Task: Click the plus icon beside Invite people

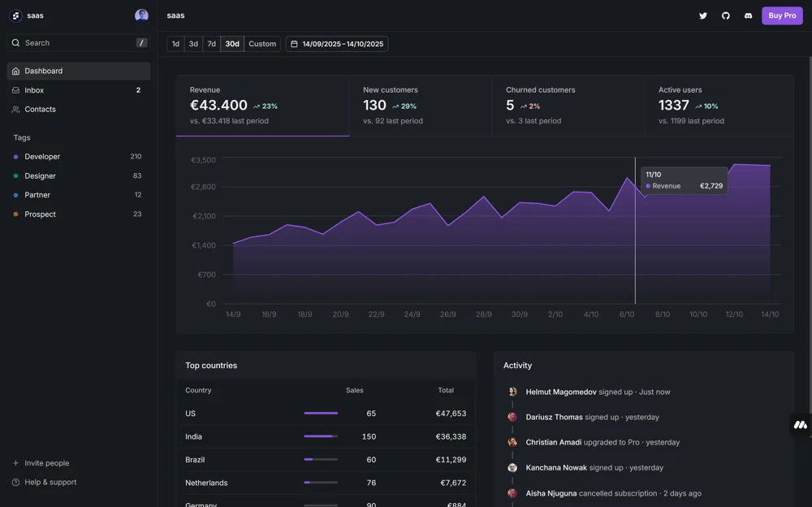Action: 15,463
